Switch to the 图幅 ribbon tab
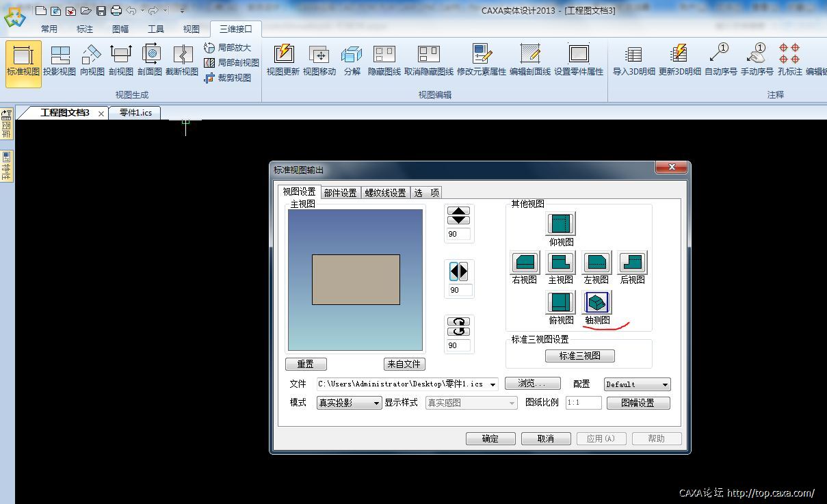The height and width of the screenshot is (504, 827). (x=120, y=29)
